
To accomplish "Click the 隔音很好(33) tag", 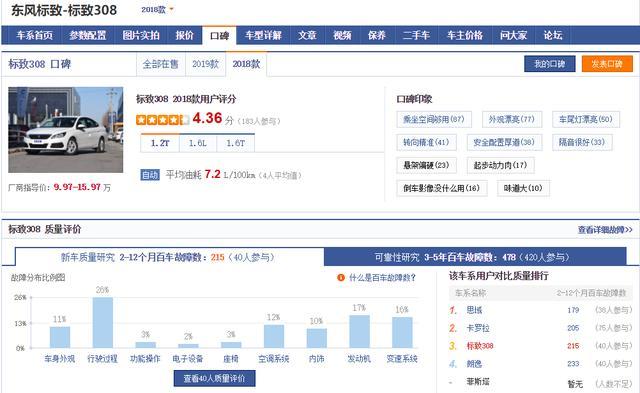I will (582, 142).
